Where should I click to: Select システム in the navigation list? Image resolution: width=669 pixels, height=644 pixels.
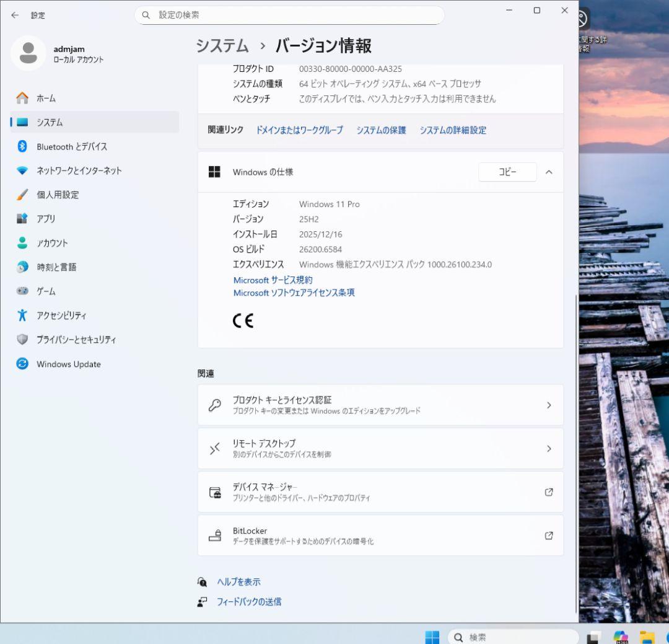click(49, 122)
